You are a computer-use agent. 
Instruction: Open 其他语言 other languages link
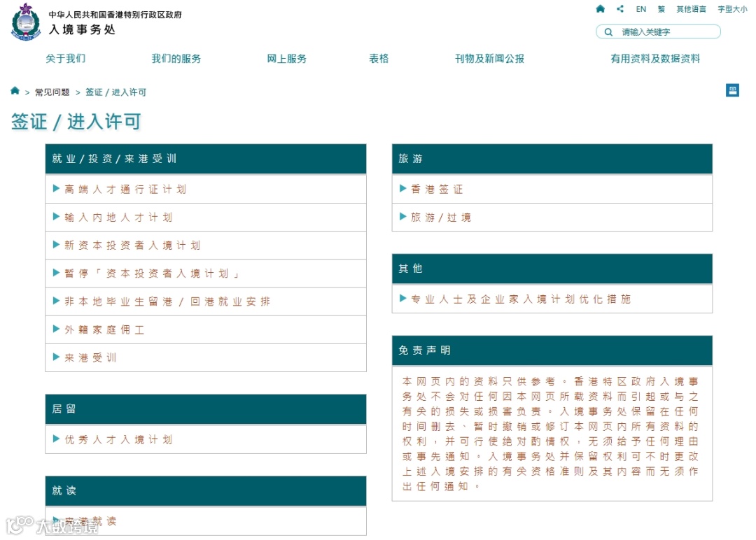[x=691, y=8]
